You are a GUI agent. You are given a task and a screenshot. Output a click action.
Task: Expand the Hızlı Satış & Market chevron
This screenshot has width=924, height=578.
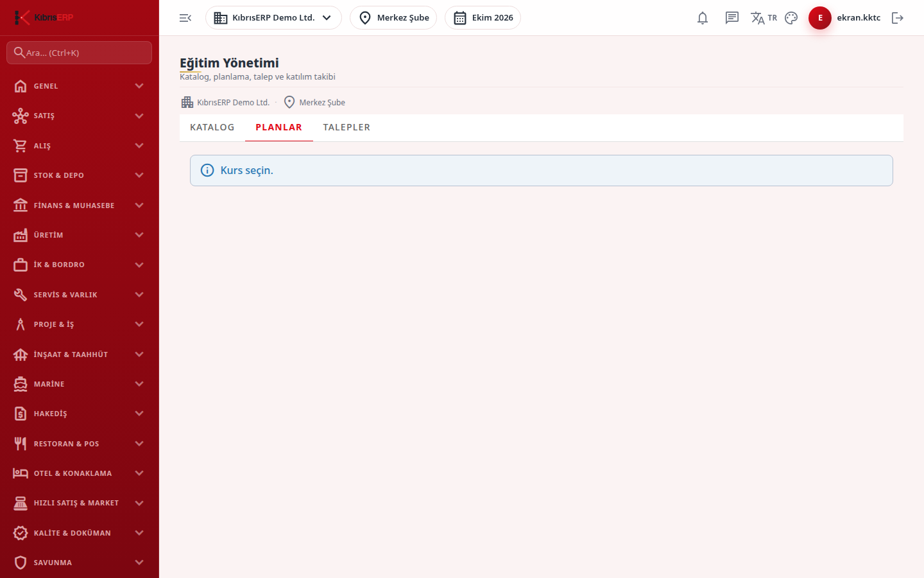pos(139,503)
